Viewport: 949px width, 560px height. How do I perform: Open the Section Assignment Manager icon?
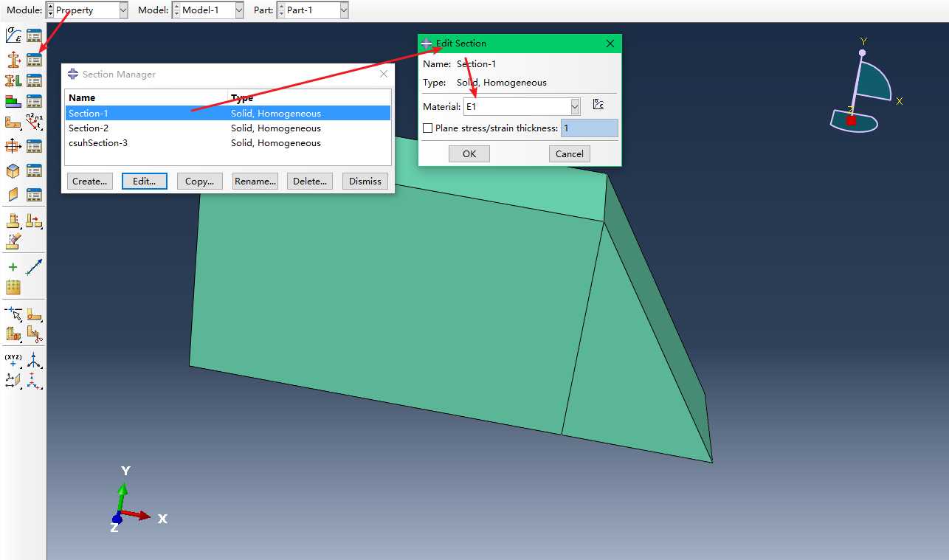pos(34,80)
